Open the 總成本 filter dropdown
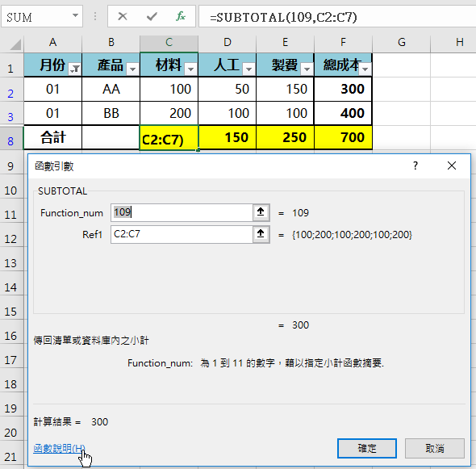Image resolution: width=476 pixels, height=469 pixels. pos(365,69)
